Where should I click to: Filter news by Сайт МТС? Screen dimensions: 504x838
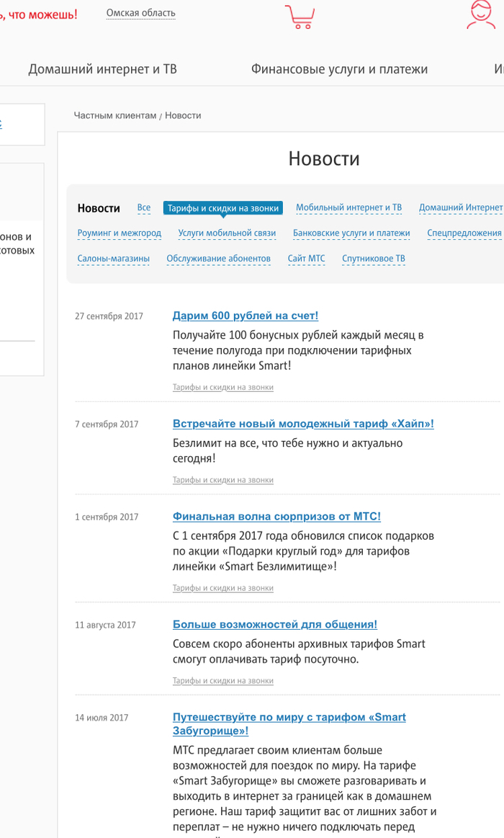[306, 258]
